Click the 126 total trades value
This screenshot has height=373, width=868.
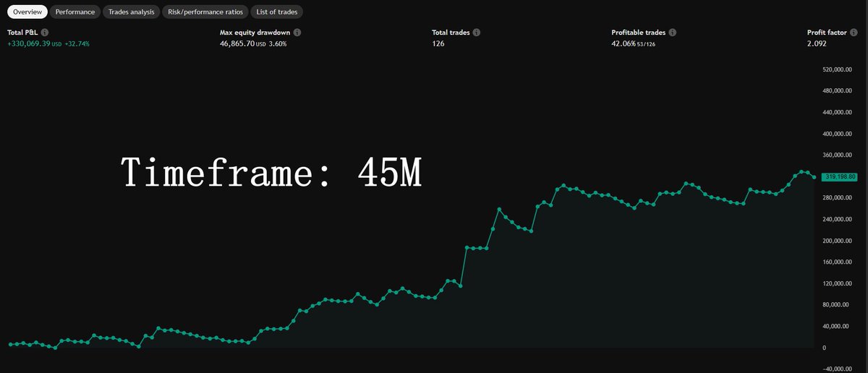(x=438, y=44)
